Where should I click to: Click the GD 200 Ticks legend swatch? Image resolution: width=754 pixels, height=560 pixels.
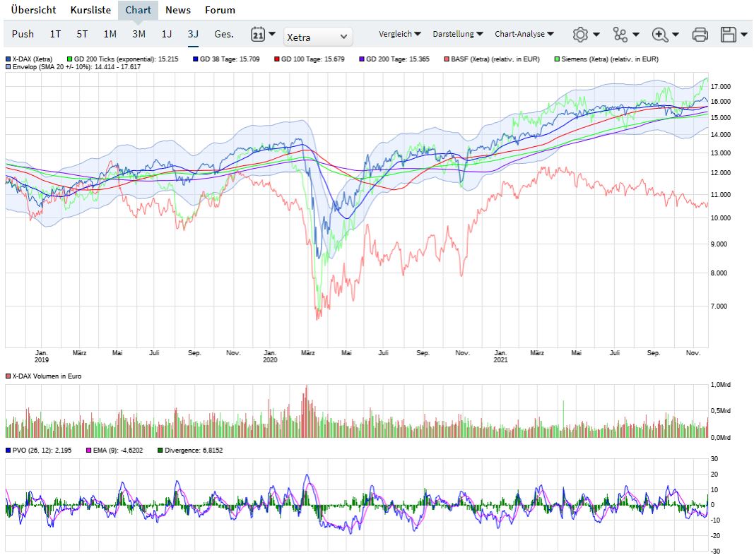[x=70, y=59]
